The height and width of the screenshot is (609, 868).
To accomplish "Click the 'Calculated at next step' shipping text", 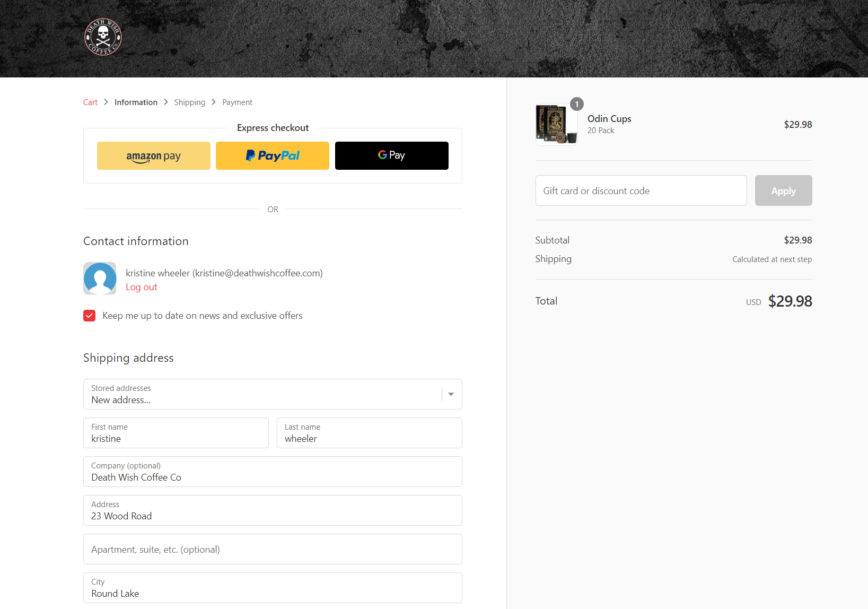I will click(x=772, y=259).
